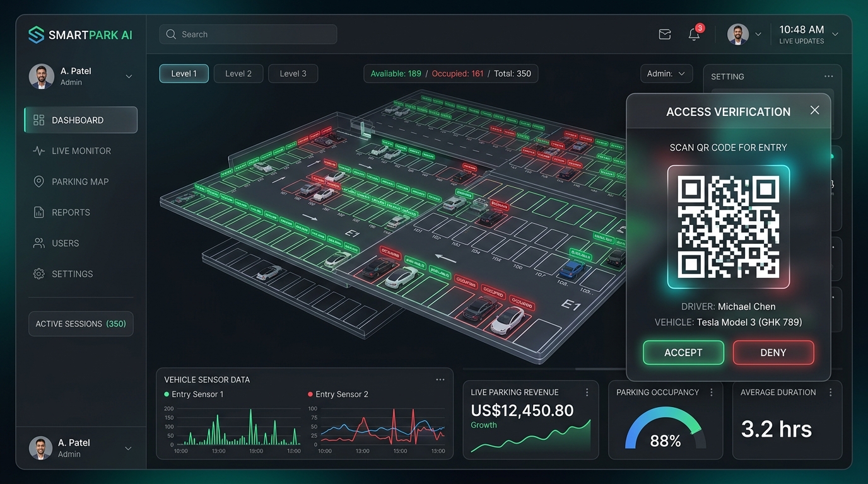Click the QR code for entry
868x484 pixels.
[729, 227]
